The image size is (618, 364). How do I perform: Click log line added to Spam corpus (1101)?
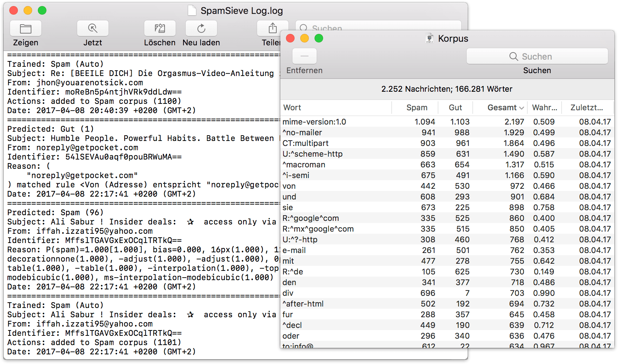coord(94,342)
